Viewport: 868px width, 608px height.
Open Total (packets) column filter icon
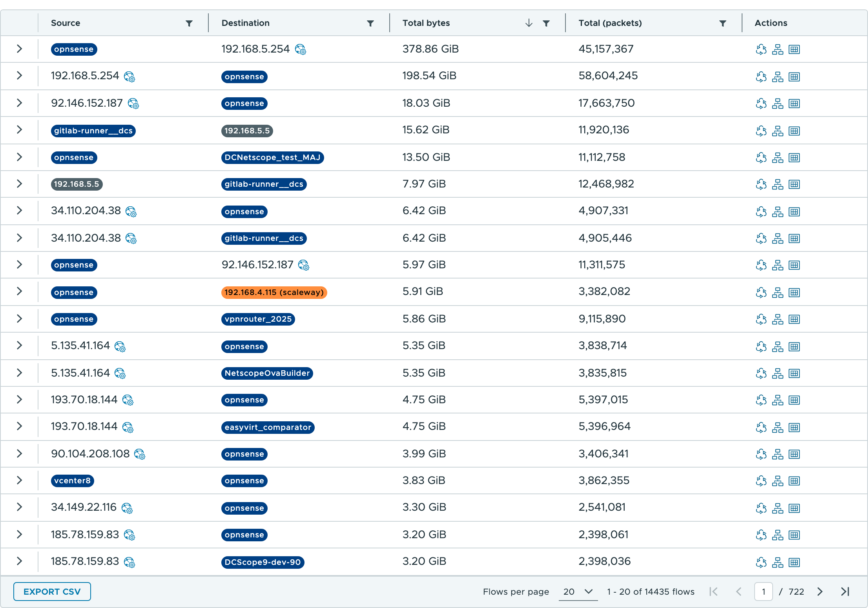722,24
